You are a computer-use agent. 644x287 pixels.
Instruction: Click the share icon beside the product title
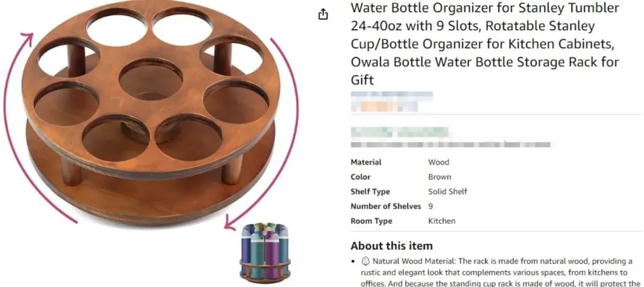pyautogui.click(x=323, y=15)
